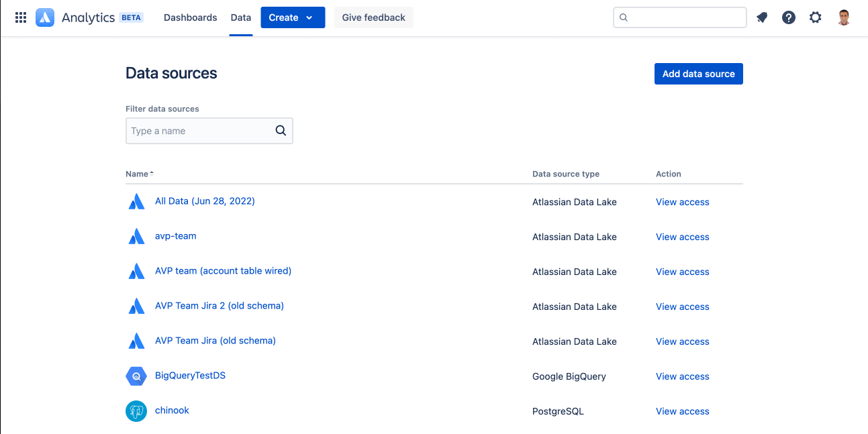
Task: View access for BigQueryTestDS
Action: (x=683, y=376)
